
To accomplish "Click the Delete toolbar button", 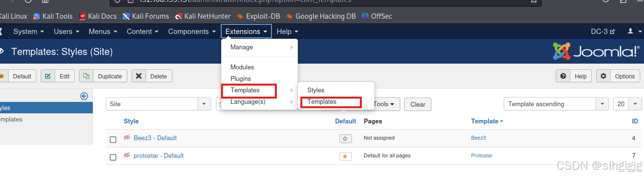I will [152, 76].
